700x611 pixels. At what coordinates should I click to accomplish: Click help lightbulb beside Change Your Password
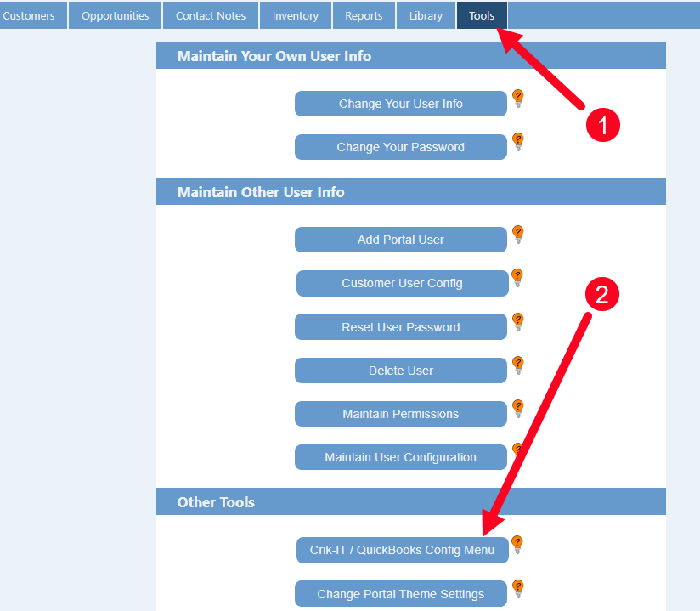[x=517, y=142]
